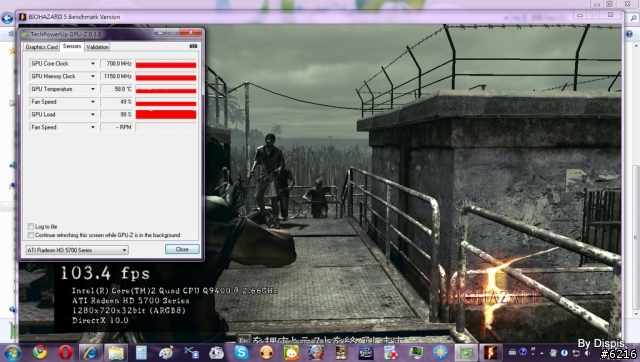Click the browser window's right-edge scrollbar
The width and height of the screenshot is (640, 362).
[x=636, y=238]
